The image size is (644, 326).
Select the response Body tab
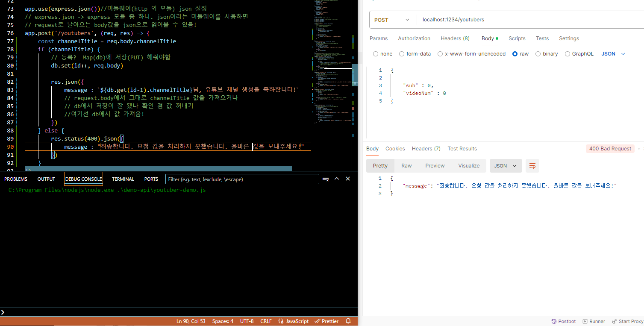coord(372,149)
